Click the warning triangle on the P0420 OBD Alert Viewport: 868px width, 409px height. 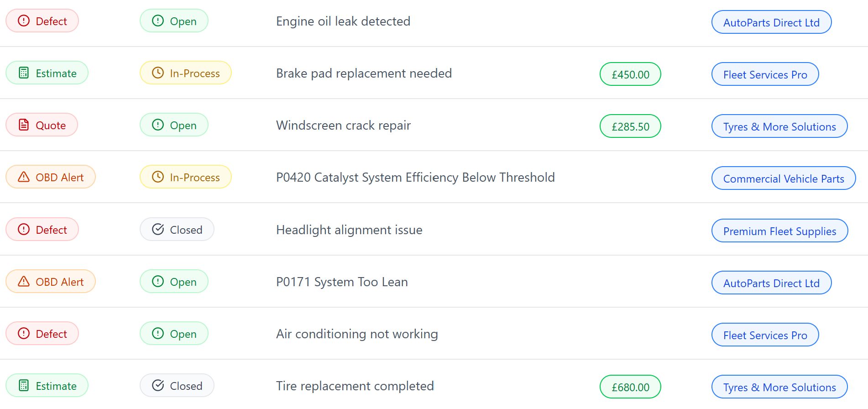(24, 177)
